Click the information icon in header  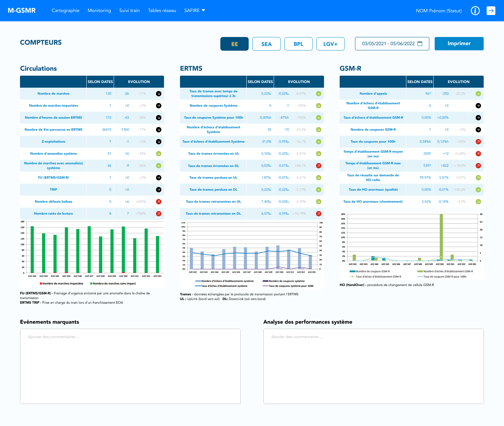[475, 11]
